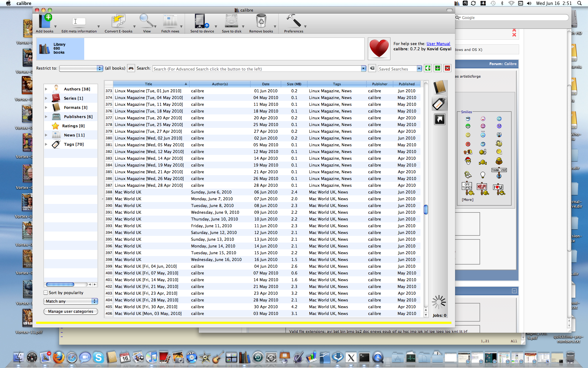
Task: Open the Restrict to dropdown
Action: 81,68
